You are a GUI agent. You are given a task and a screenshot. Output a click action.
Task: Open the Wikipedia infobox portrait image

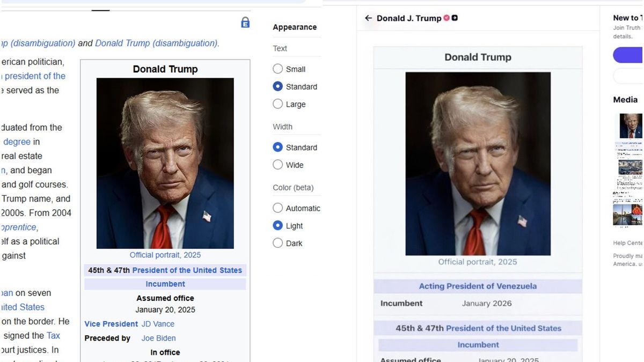pos(165,164)
